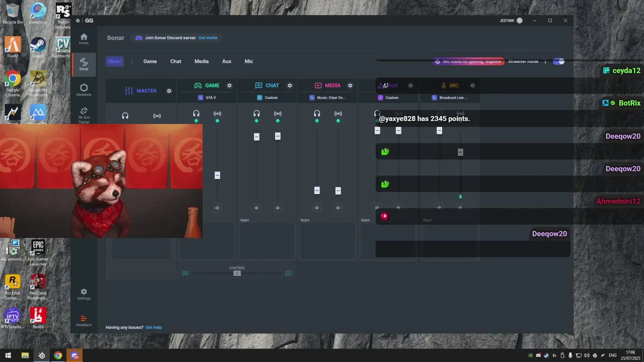The width and height of the screenshot is (644, 362).
Task: Open RedM desktop shortcut
Action: point(38,318)
